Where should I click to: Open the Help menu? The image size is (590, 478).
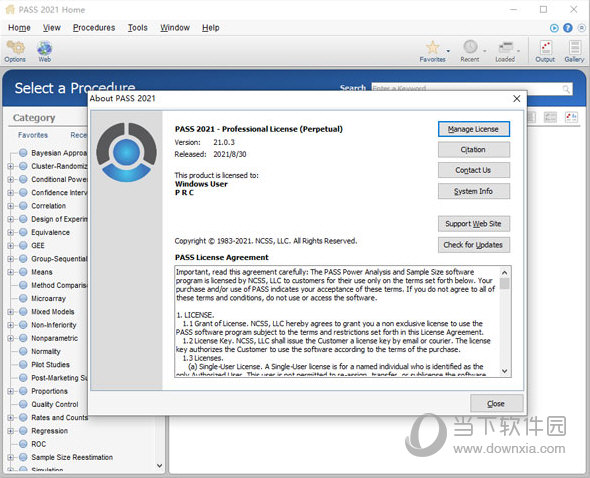pos(211,28)
